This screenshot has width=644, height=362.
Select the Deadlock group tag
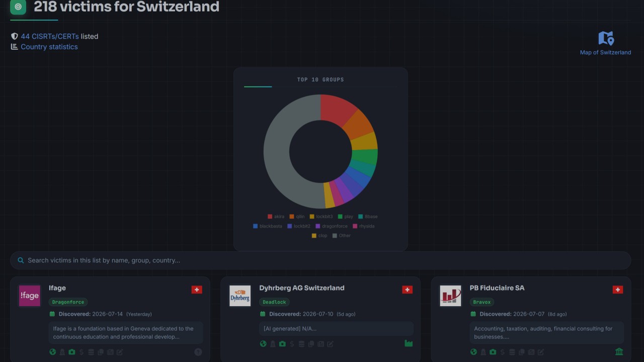274,302
